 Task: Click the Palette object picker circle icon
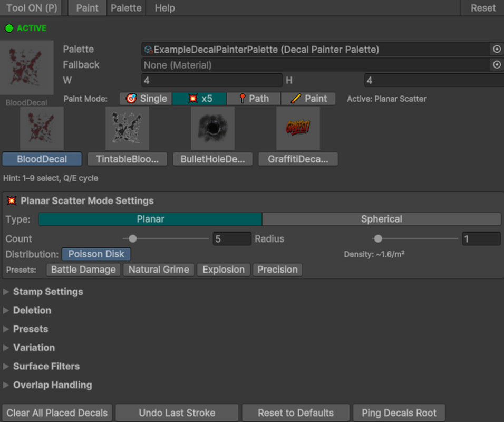tap(496, 49)
